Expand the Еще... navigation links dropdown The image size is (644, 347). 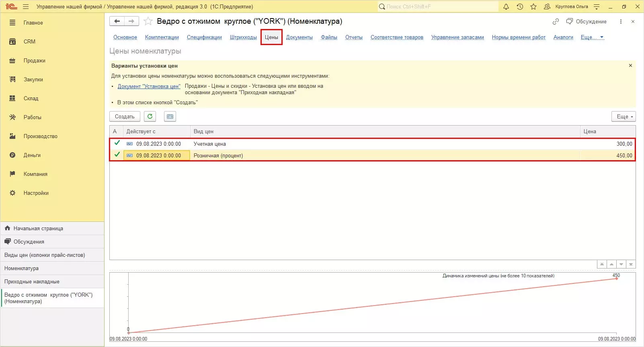(592, 37)
